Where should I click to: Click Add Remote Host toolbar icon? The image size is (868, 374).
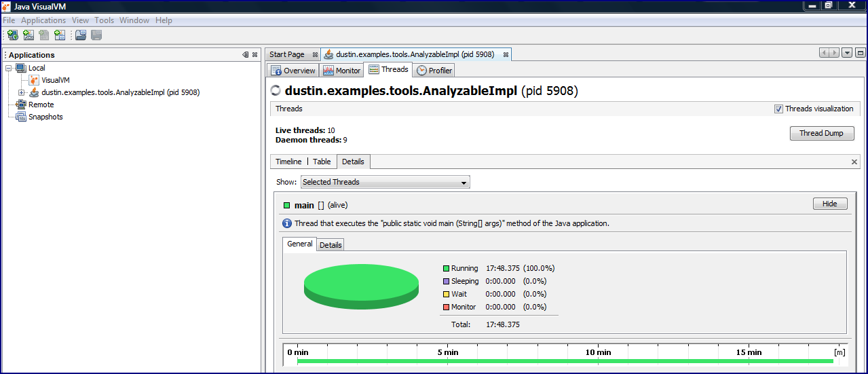(x=13, y=35)
